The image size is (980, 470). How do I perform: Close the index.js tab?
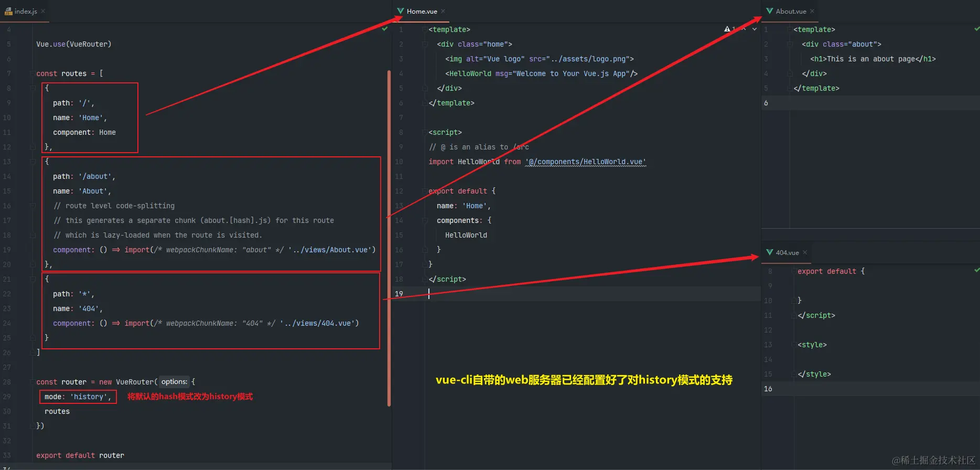point(43,11)
